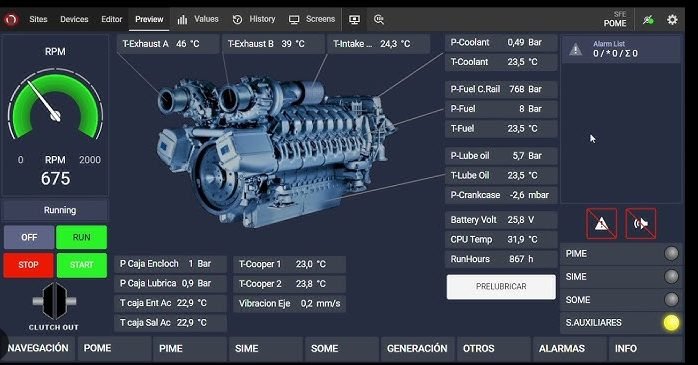Click the zoom search icon in toolbar

pos(379,19)
